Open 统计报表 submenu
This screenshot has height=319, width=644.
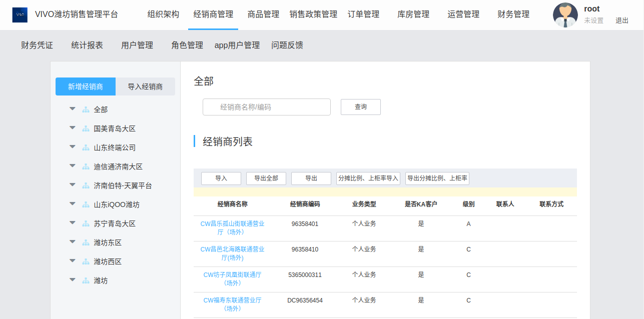tap(87, 45)
